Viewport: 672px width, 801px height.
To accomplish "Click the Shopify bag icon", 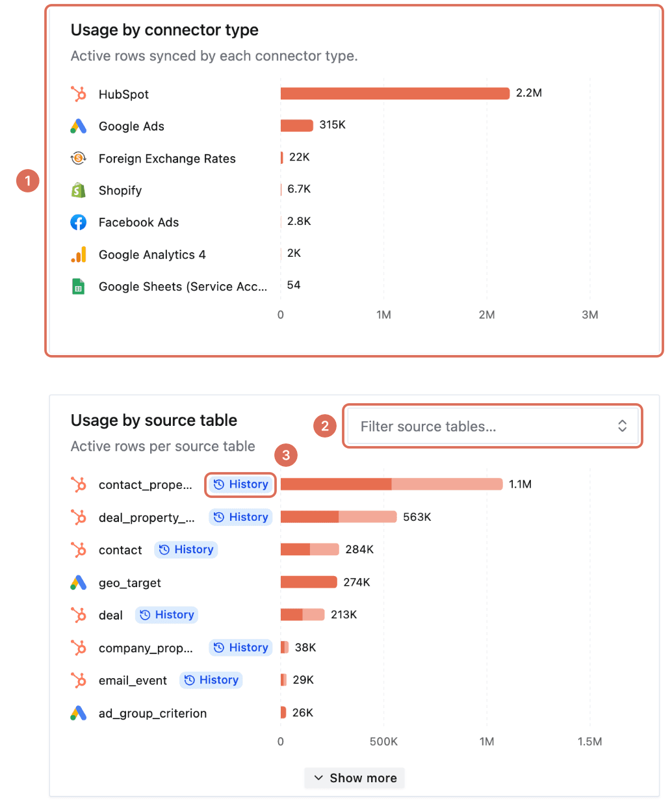I will [x=79, y=190].
